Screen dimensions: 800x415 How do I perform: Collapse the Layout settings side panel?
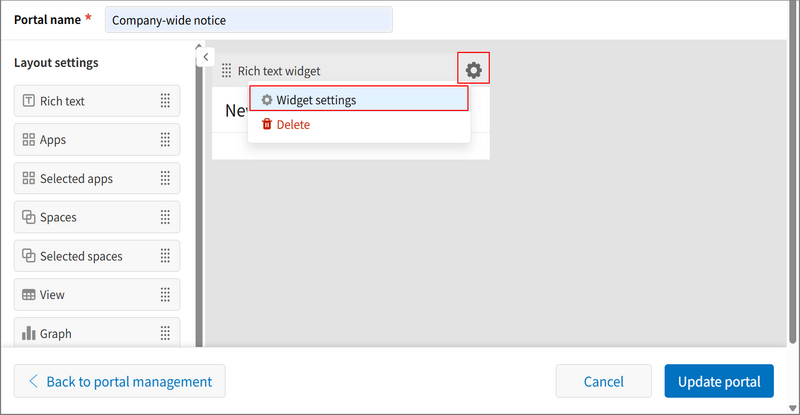point(205,57)
